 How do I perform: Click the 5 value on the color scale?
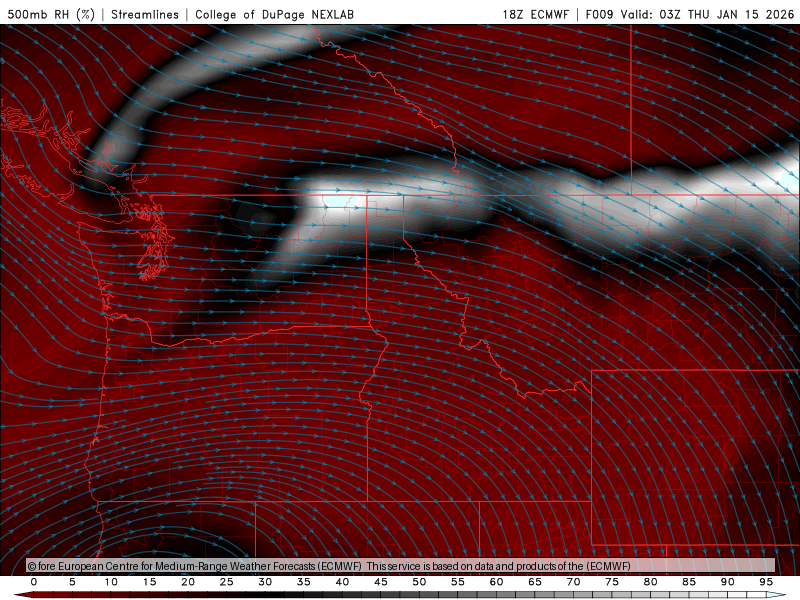pos(72,582)
